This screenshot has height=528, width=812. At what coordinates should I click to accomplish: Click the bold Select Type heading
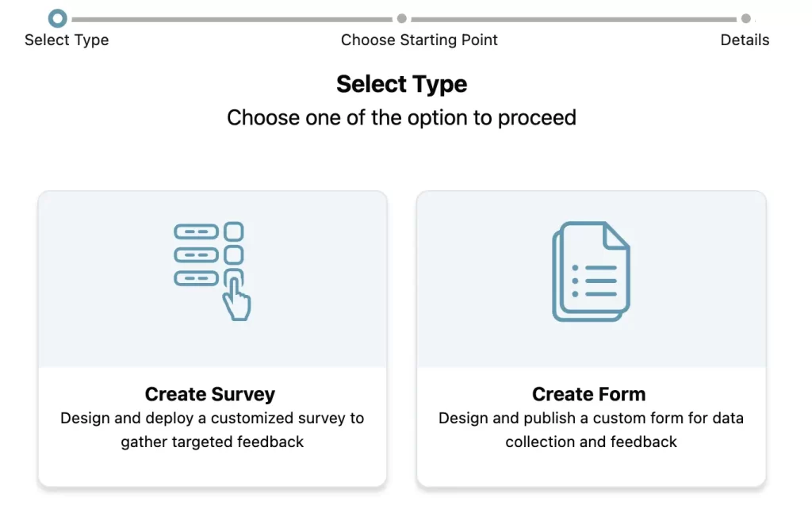402,84
